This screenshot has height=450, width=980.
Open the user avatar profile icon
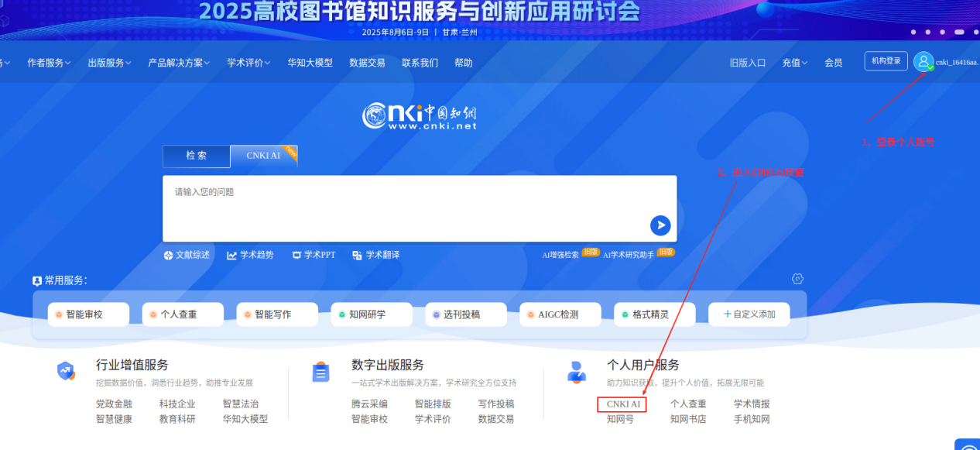pos(923,62)
